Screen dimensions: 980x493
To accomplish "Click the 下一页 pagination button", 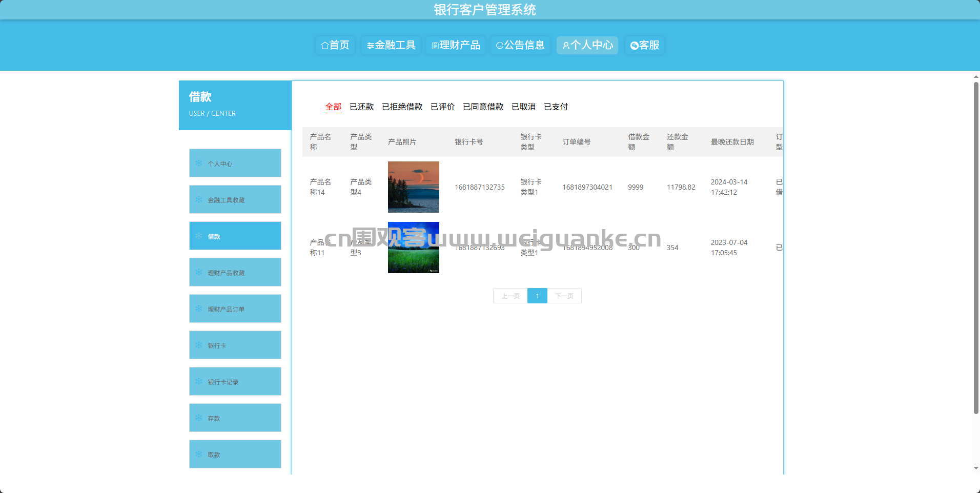I will (564, 296).
